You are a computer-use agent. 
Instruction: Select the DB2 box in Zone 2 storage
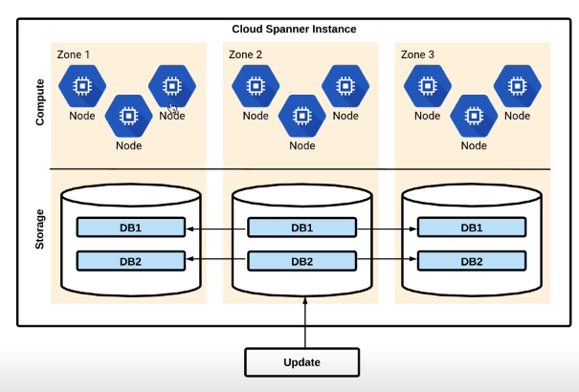point(302,261)
